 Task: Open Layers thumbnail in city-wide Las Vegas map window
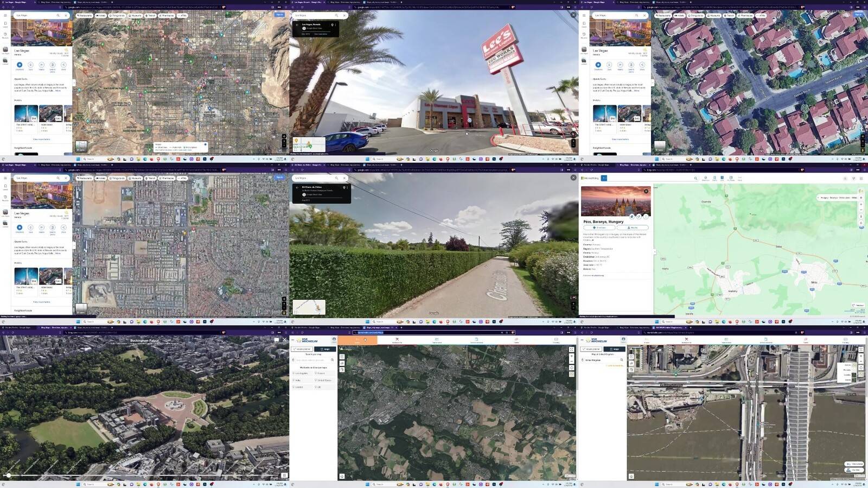81,146
